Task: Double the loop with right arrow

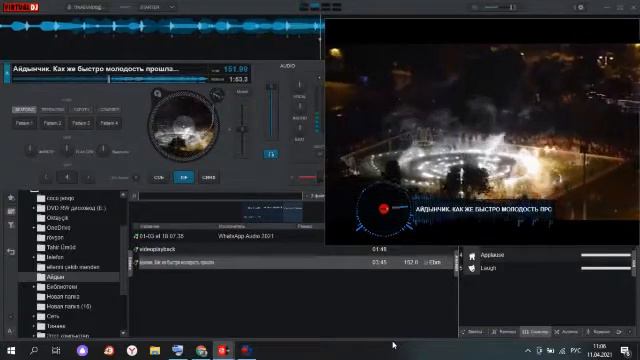Action: point(88,178)
